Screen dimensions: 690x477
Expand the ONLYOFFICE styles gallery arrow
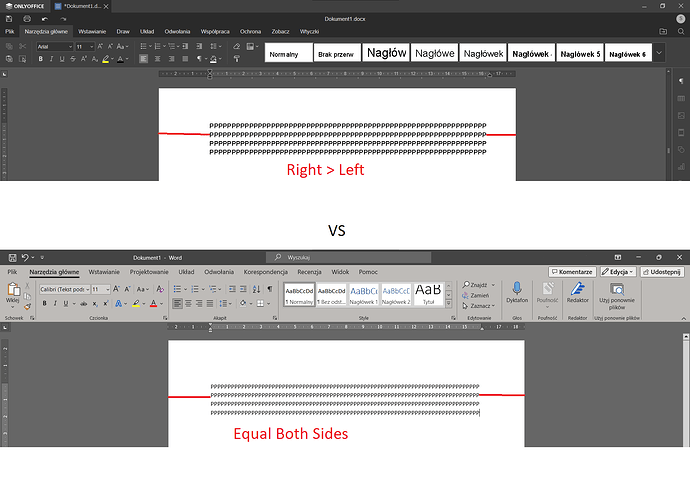tap(659, 53)
